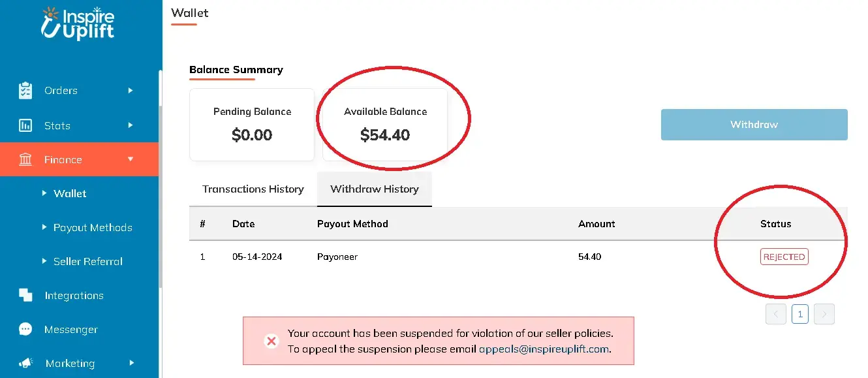Screen dimensions: 868x378
Task: Expand the Marketing submenu arrow
Action: (131, 363)
